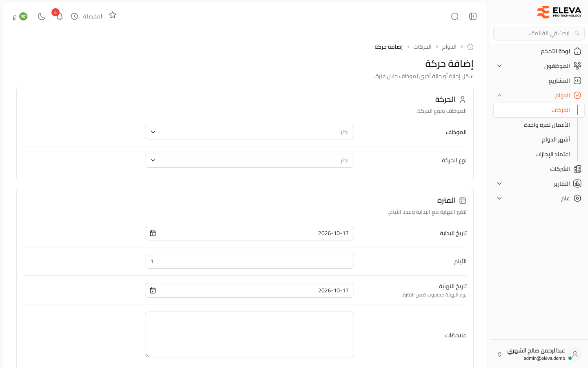Open المشاريع menu item
This screenshot has height=368, width=588.
tap(539, 81)
